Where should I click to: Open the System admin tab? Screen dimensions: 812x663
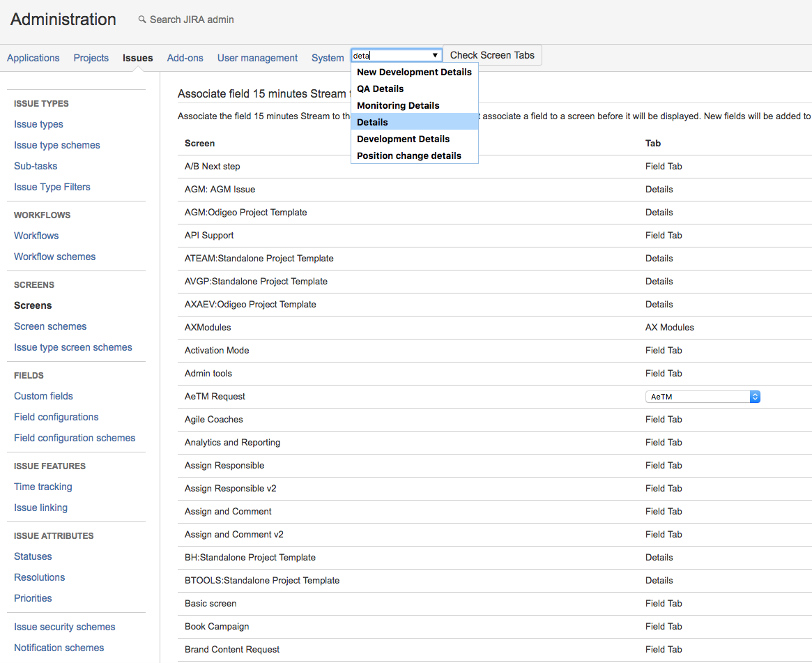coord(328,58)
